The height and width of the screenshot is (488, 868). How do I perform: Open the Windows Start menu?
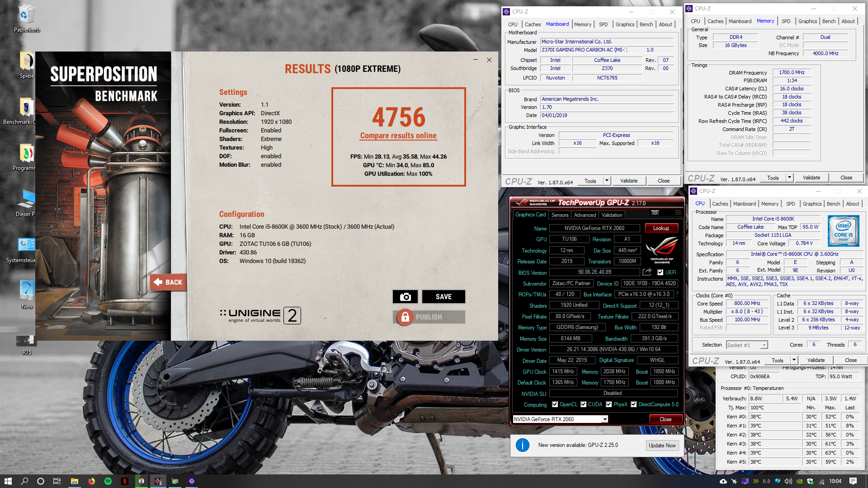point(8,481)
